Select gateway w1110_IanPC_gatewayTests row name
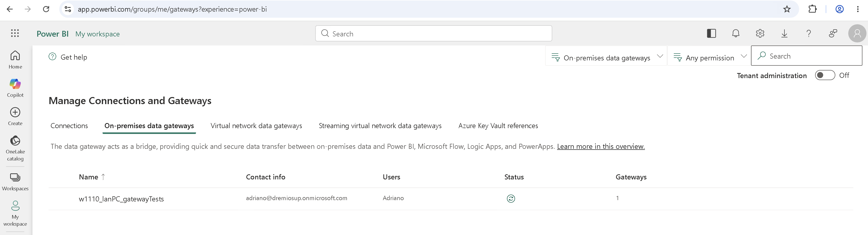Screen dimensions: 868x235 tap(121, 199)
